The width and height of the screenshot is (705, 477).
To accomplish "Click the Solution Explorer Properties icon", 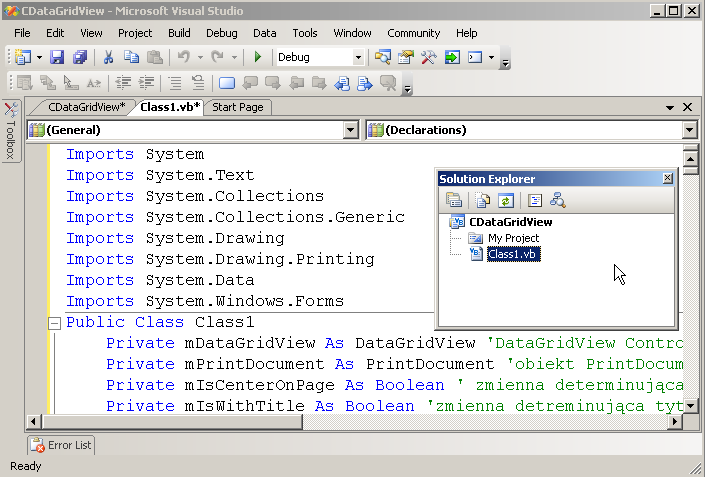I will click(x=454, y=200).
